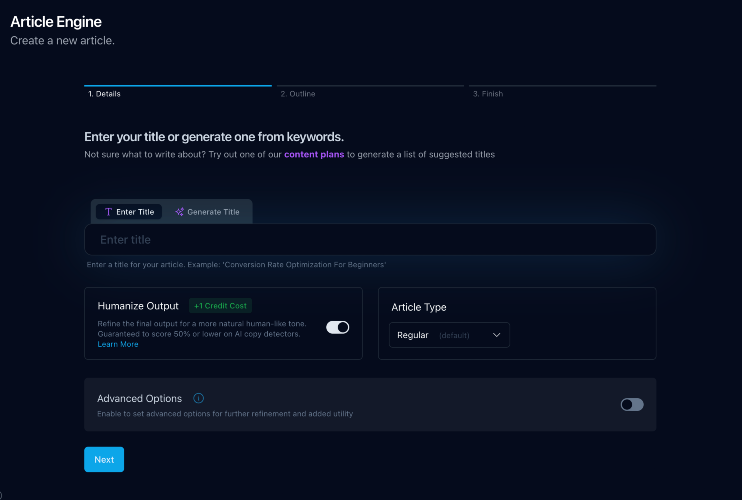This screenshot has height=500, width=742.
Task: Click the Advanced Options label
Action: click(x=140, y=398)
